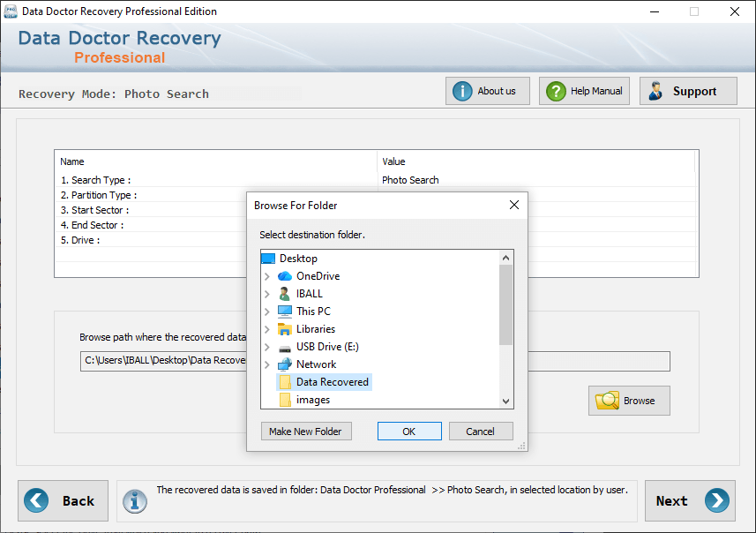This screenshot has height=533, width=756.
Task: Select the '1. Search Type :' row
Action: point(376,180)
